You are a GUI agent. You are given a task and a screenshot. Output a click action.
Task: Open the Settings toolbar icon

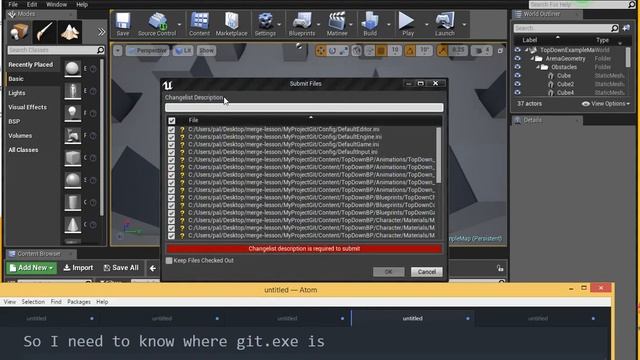click(265, 24)
